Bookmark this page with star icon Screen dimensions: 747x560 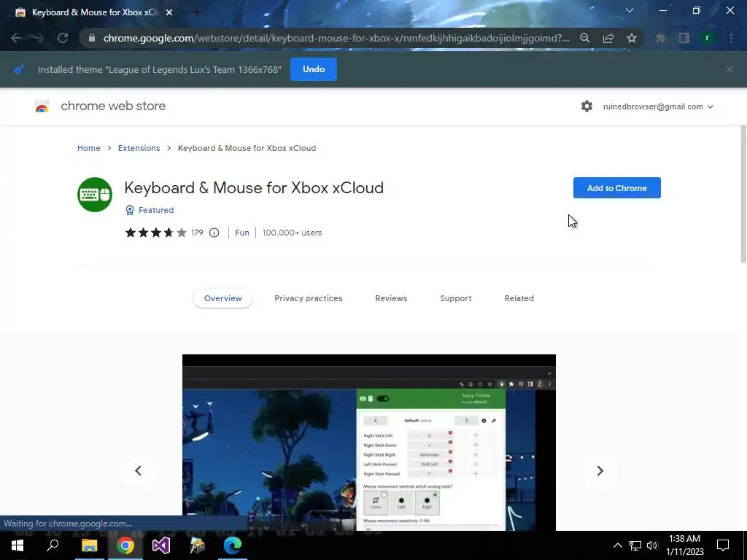pyautogui.click(x=632, y=38)
